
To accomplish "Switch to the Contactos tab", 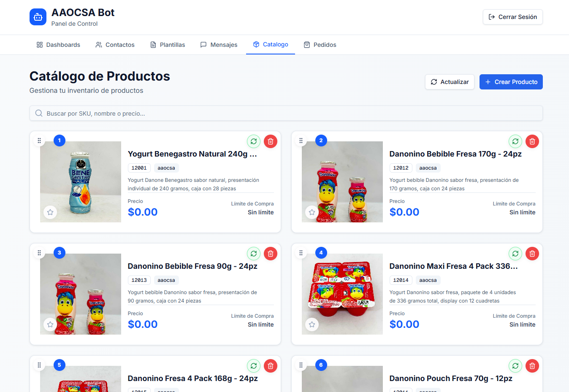I will coord(115,45).
